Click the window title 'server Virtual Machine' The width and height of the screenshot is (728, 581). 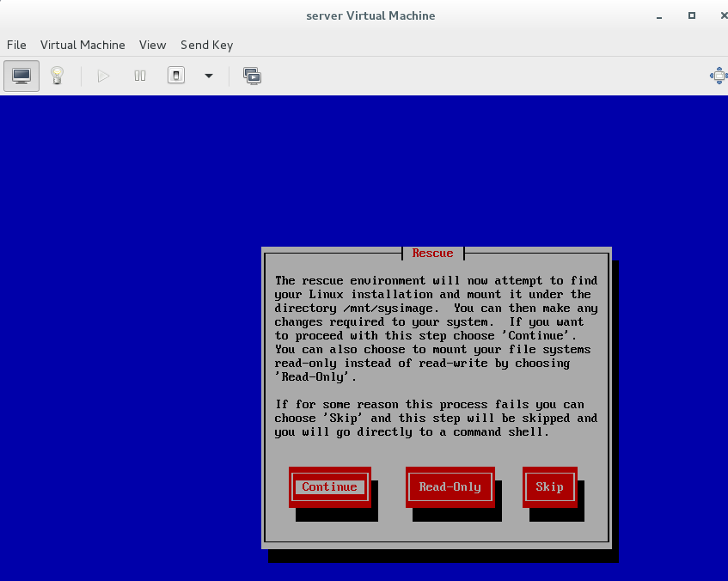[x=370, y=15]
